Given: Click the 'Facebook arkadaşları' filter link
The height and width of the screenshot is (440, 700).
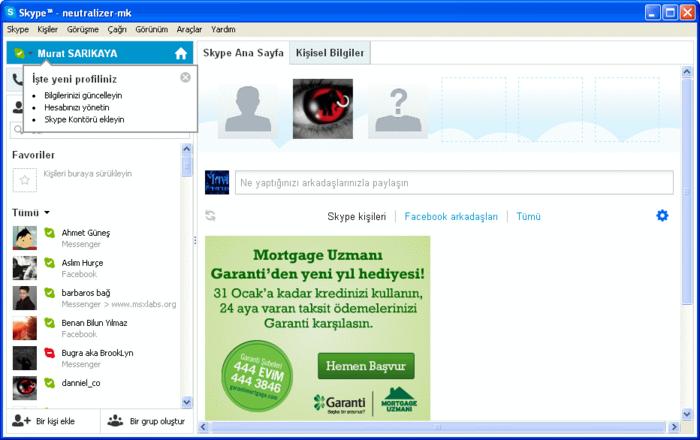Looking at the screenshot, I should (451, 216).
